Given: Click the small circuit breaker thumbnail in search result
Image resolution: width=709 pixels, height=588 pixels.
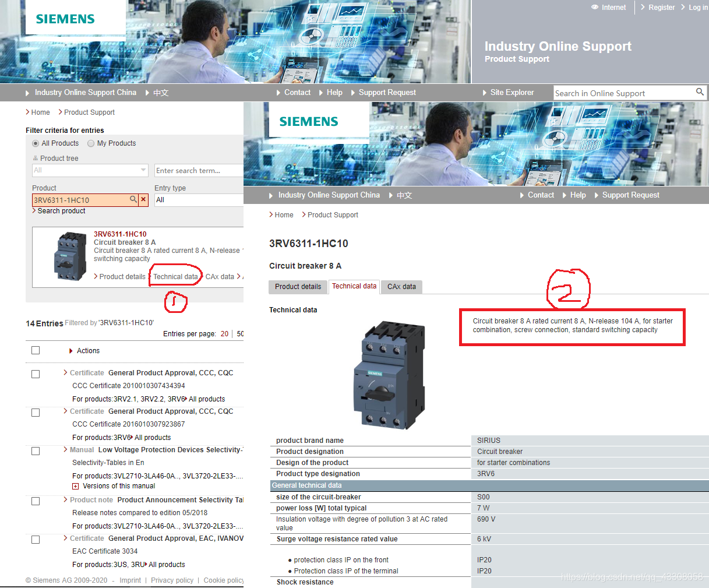Looking at the screenshot, I should (70, 256).
